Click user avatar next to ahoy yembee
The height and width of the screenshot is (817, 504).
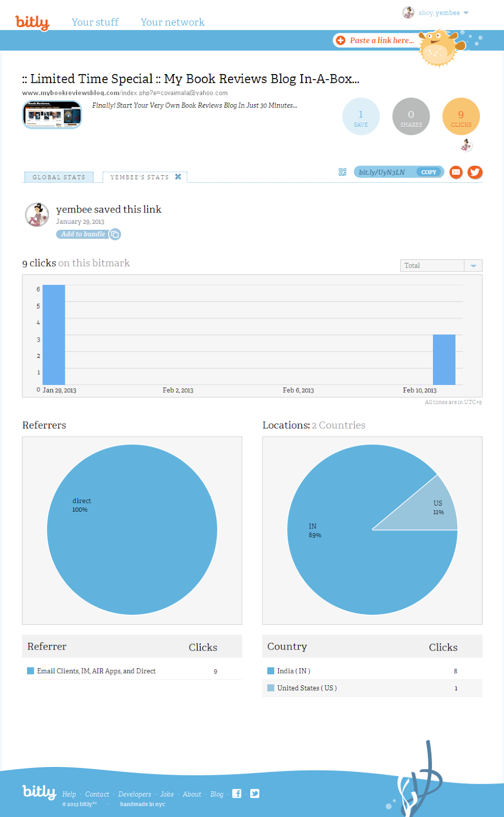[409, 12]
